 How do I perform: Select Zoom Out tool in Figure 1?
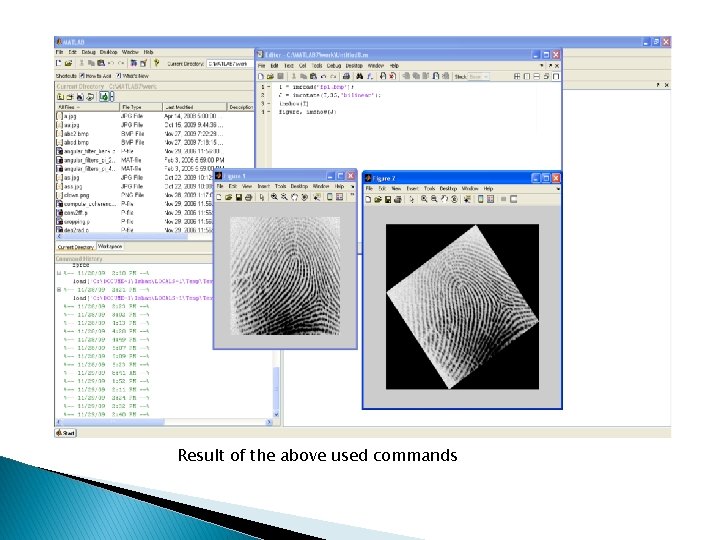284,197
